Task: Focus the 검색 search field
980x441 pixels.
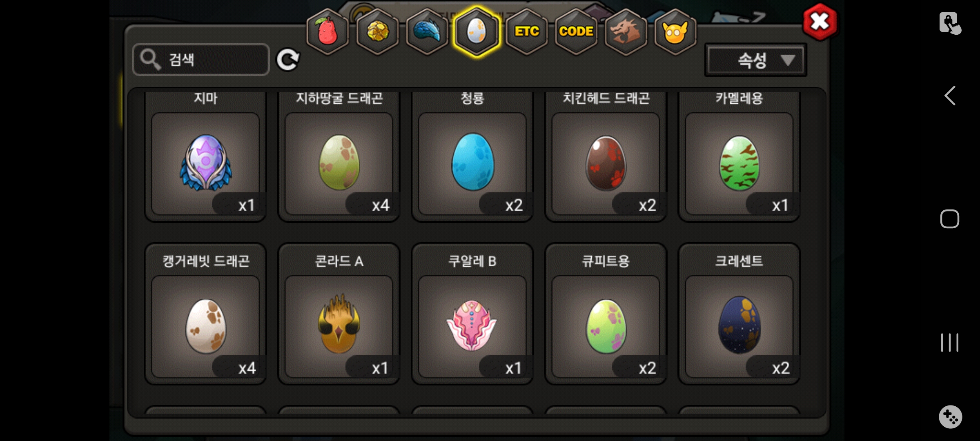Action: (x=201, y=60)
